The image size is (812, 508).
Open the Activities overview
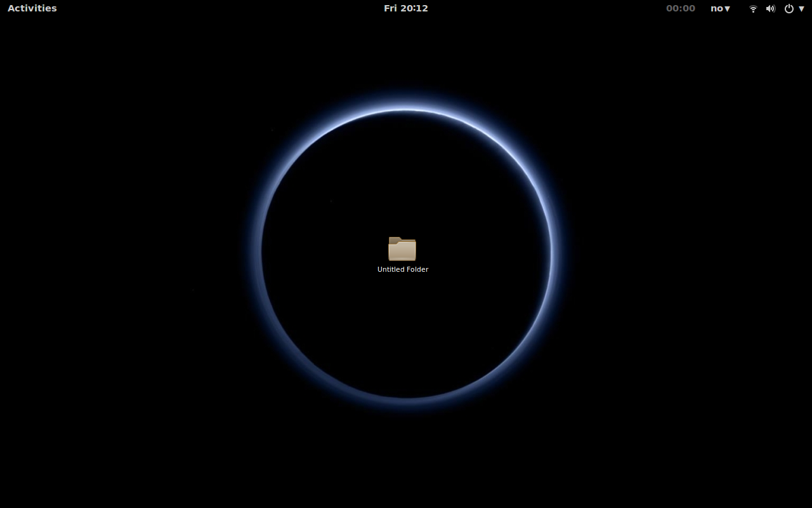coord(32,8)
